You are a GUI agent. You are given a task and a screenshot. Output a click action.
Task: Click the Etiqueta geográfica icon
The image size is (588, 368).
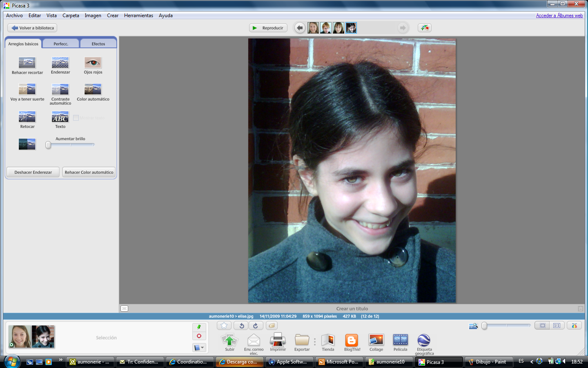click(x=424, y=340)
